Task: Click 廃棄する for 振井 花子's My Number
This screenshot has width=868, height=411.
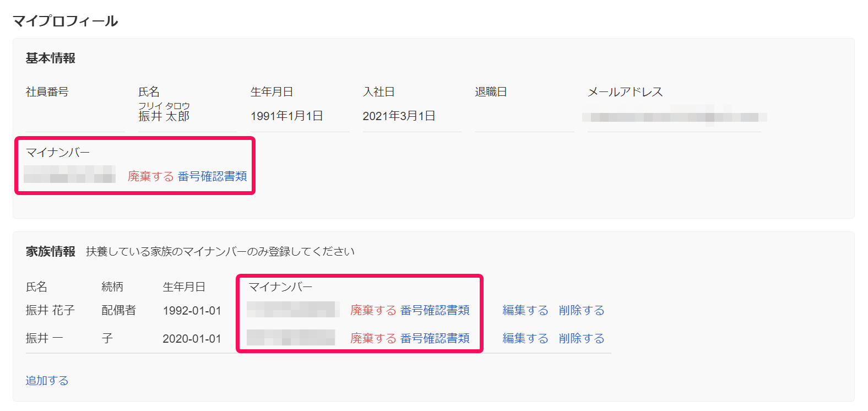Action: (373, 310)
